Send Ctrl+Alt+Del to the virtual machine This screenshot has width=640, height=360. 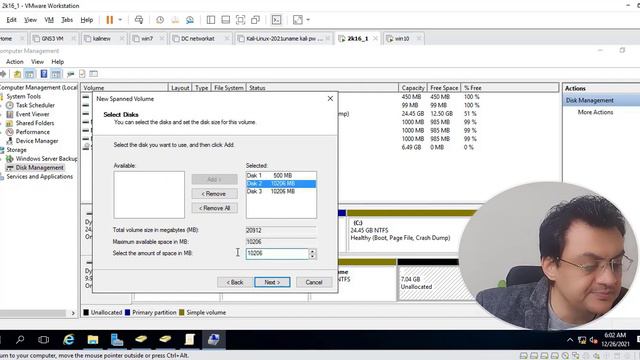click(x=139, y=20)
